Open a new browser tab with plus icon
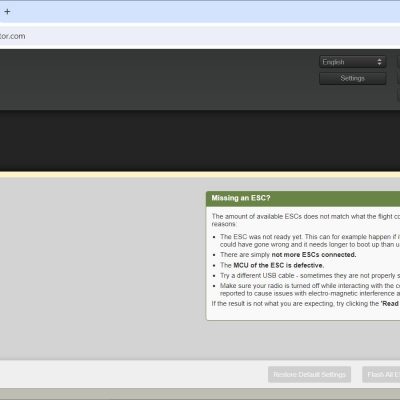Viewport: 400px width, 400px height. [x=7, y=12]
